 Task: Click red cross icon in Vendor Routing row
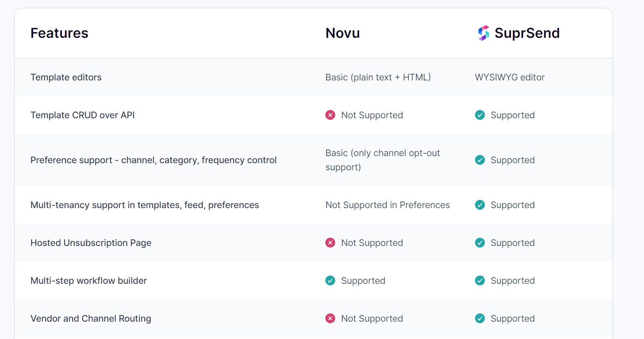coord(330,319)
